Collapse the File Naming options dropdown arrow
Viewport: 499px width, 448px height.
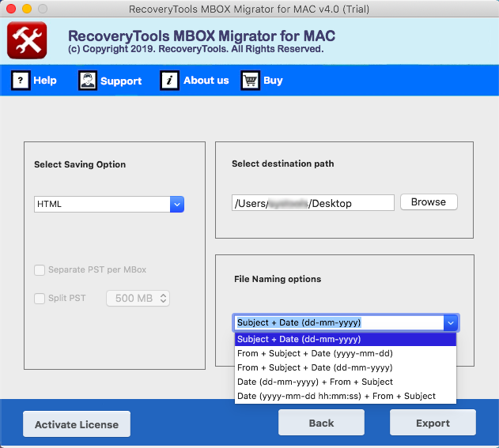(x=451, y=322)
